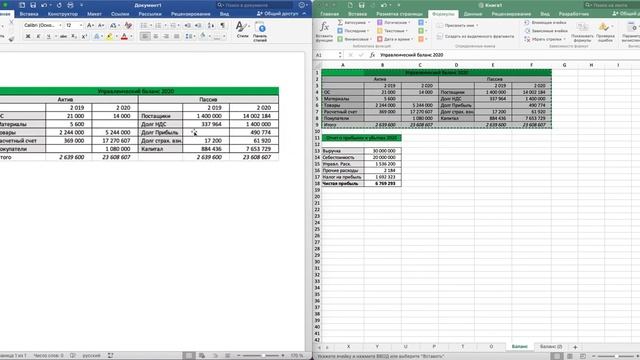The height and width of the screenshot is (360, 640).
Task: Click the Долг Прибыль cell in Word table
Action: [160, 132]
